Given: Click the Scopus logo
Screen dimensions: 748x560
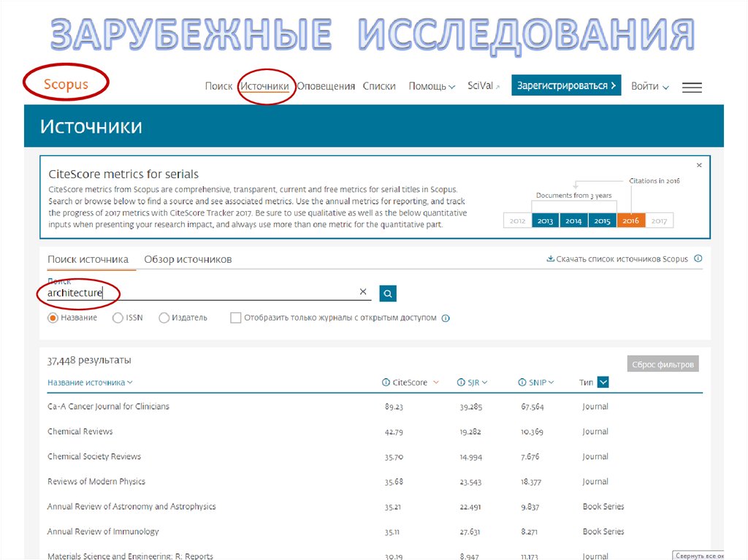Looking at the screenshot, I should [66, 84].
